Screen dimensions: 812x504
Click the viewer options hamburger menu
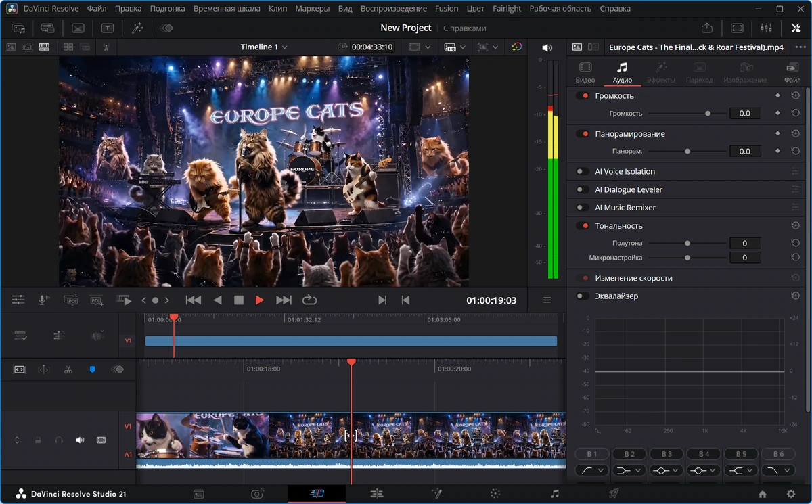click(x=547, y=300)
